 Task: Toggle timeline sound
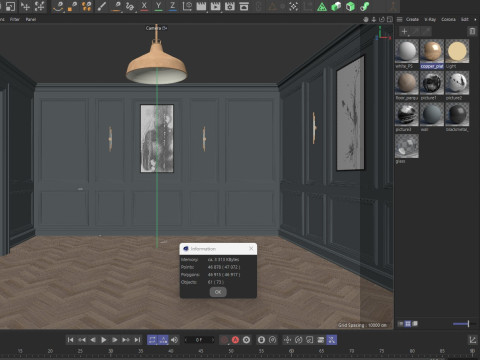coord(174,340)
